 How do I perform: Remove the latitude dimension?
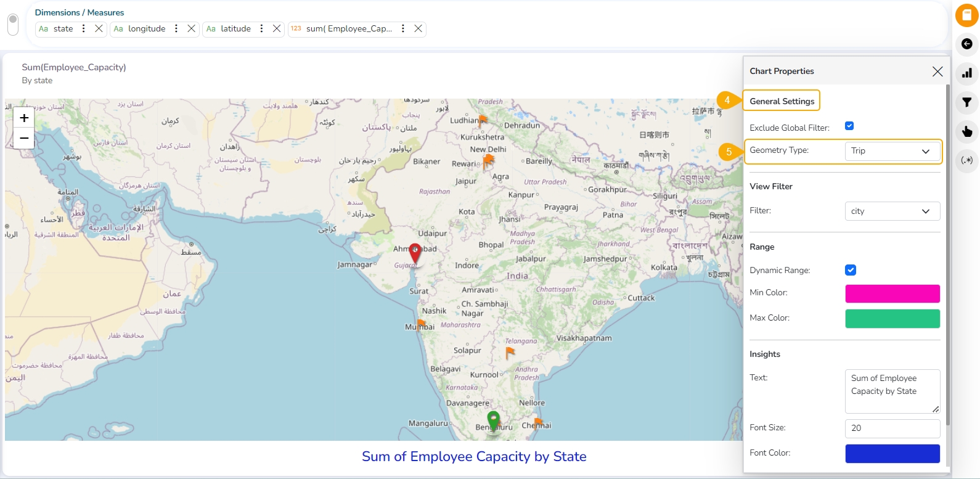277,29
